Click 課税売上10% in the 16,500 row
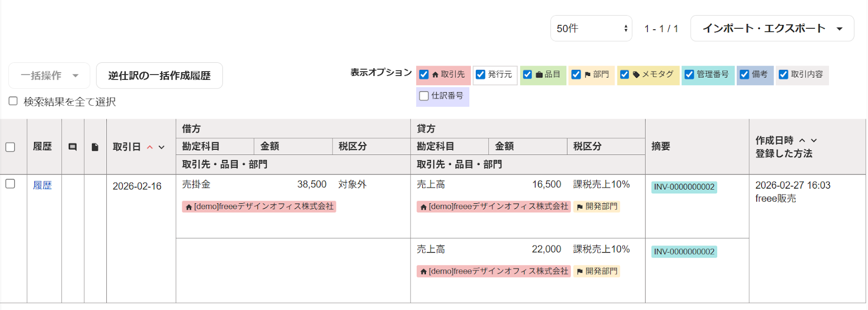Viewport: 868px width, 310px height. point(602,185)
